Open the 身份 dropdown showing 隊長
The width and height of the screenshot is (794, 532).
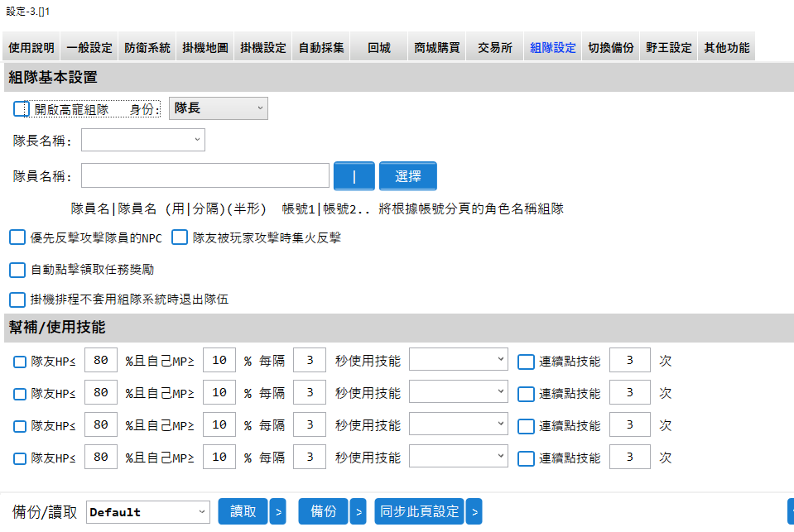coord(218,108)
